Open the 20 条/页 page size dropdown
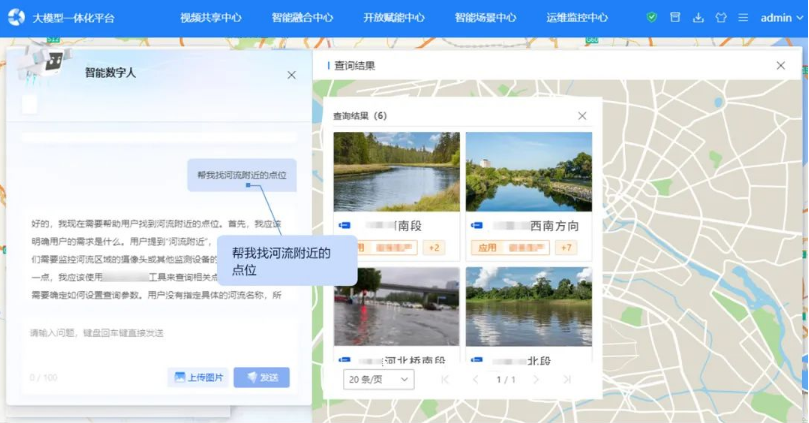 tap(378, 379)
